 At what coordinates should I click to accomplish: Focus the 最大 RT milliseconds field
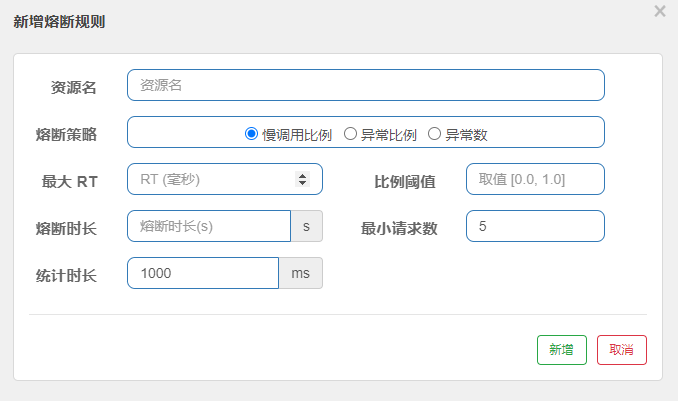pyautogui.click(x=225, y=179)
